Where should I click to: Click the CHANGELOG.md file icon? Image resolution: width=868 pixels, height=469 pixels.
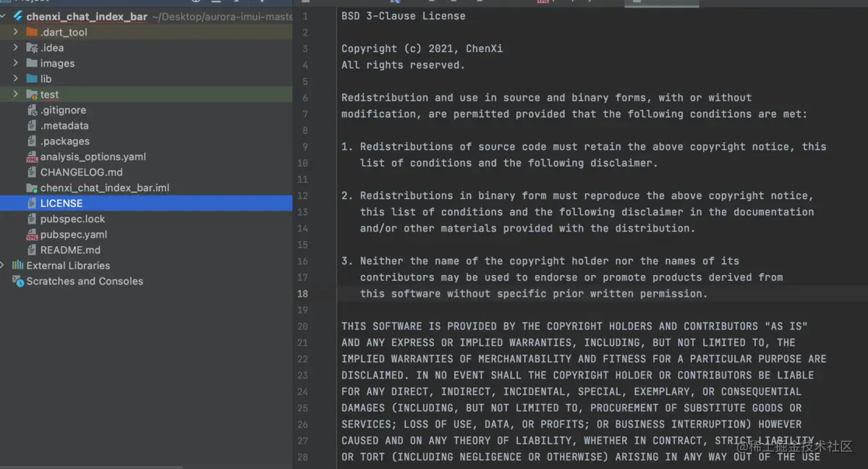coord(32,172)
